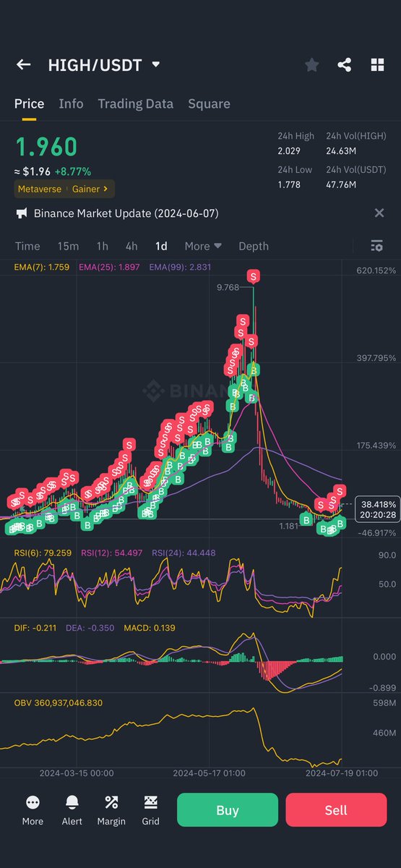Expand the HIGH/USDT pair selector
Screen dimensions: 401x868
coord(155,64)
